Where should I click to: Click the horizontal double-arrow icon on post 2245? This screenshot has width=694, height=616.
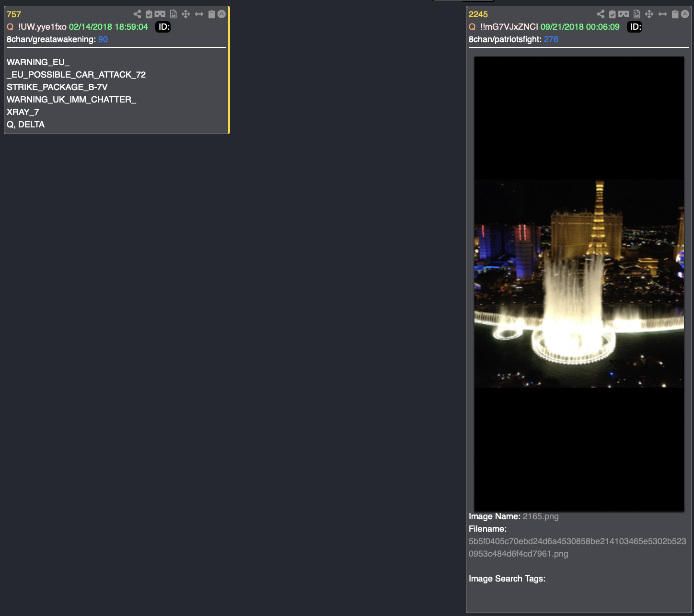tap(663, 14)
